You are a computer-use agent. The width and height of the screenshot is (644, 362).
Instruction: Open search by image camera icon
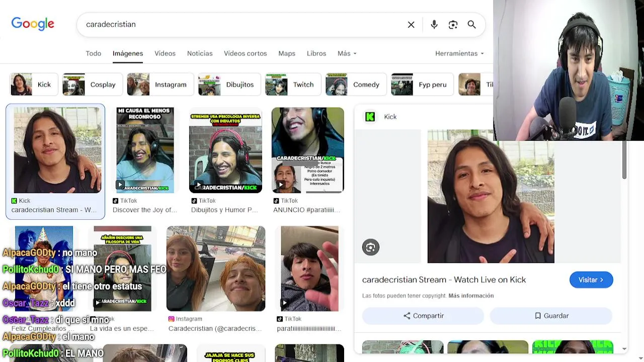[x=453, y=25]
